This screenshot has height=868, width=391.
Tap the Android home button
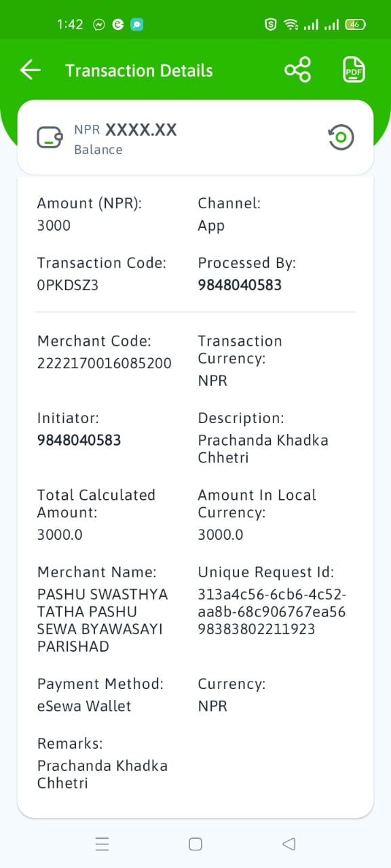click(195, 844)
